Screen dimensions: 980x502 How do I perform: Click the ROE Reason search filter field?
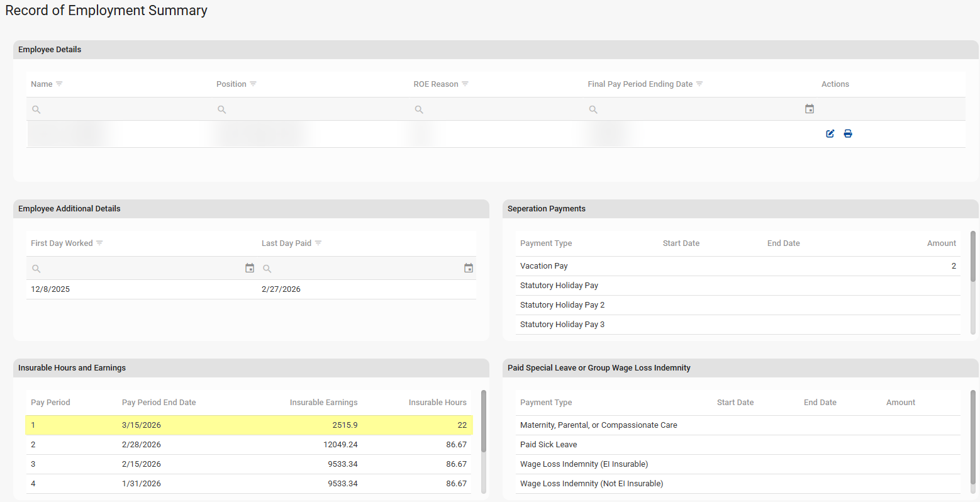pos(497,109)
